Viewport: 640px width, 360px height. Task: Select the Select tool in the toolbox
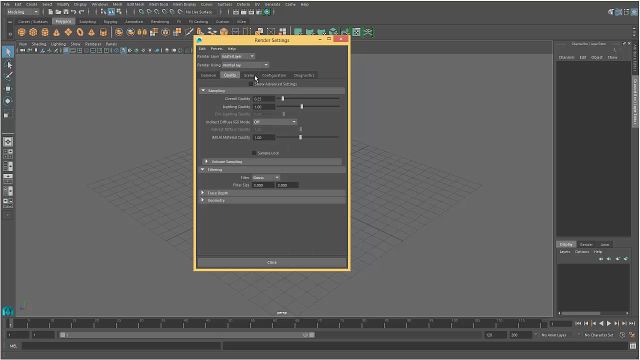tap(8, 52)
